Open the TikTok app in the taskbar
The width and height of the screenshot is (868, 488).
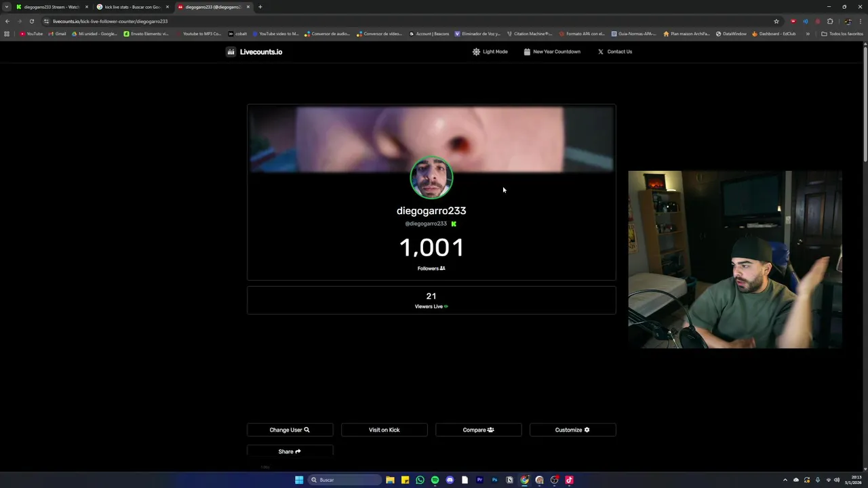[569, 480]
